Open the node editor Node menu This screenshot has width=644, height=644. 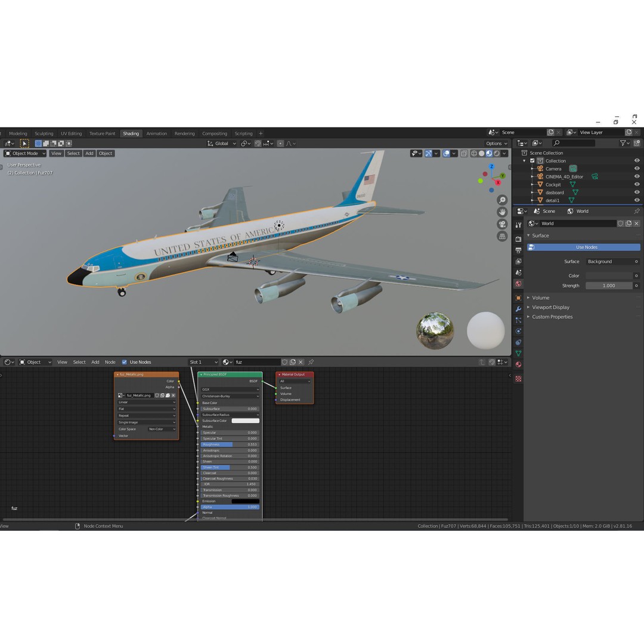(110, 362)
